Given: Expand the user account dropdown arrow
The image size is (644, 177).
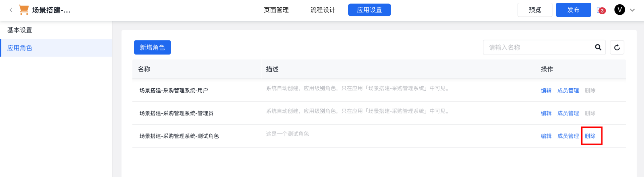Looking at the screenshot, I should [x=632, y=10].
